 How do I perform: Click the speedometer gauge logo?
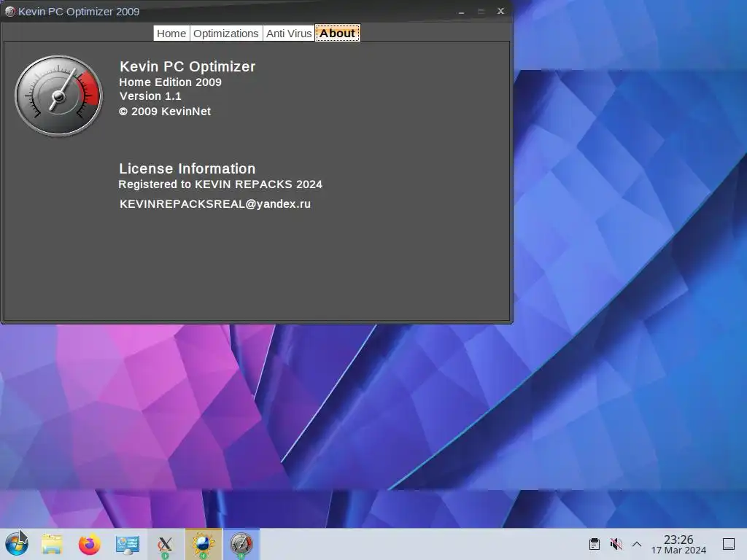58,96
